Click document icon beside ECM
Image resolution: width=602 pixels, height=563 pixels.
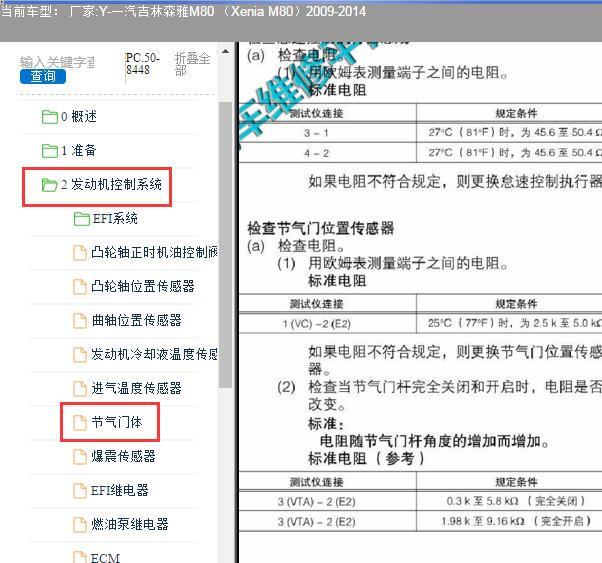click(80, 558)
